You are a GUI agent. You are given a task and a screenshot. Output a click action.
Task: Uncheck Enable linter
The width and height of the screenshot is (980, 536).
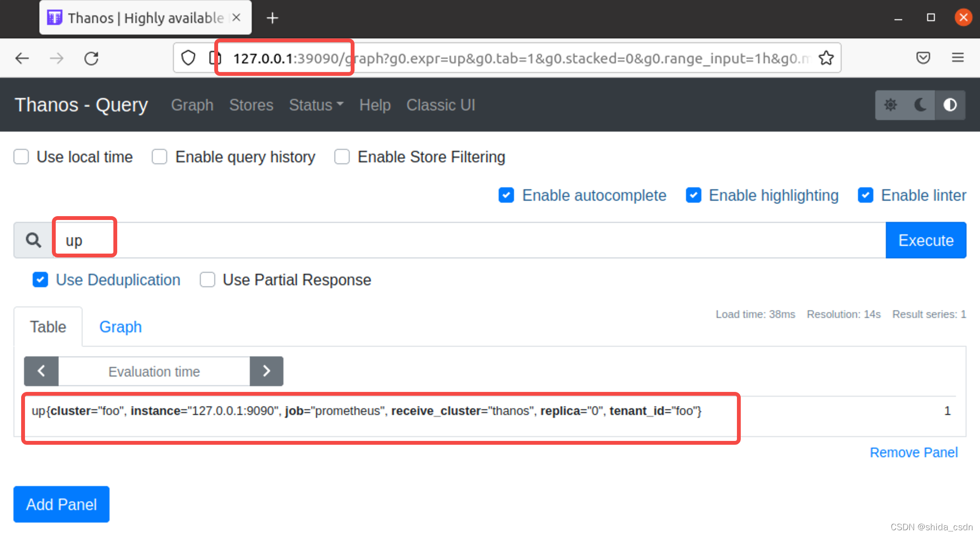pyautogui.click(x=866, y=195)
